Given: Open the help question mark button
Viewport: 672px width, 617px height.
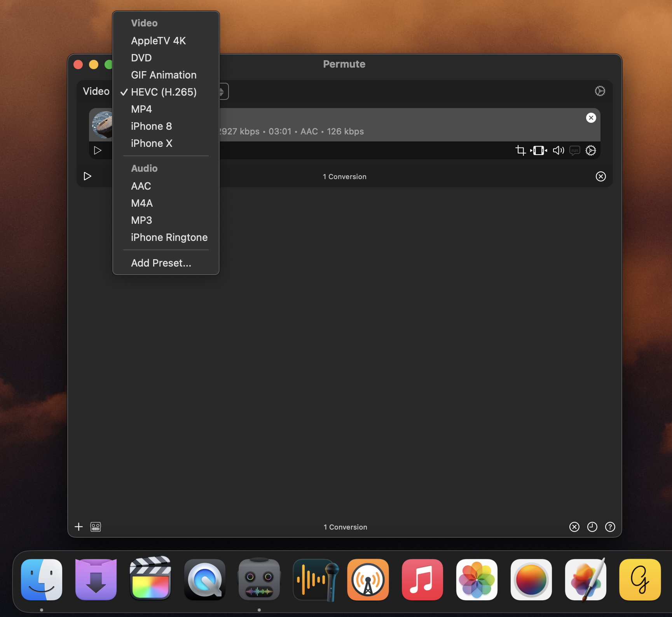Looking at the screenshot, I should (x=610, y=527).
